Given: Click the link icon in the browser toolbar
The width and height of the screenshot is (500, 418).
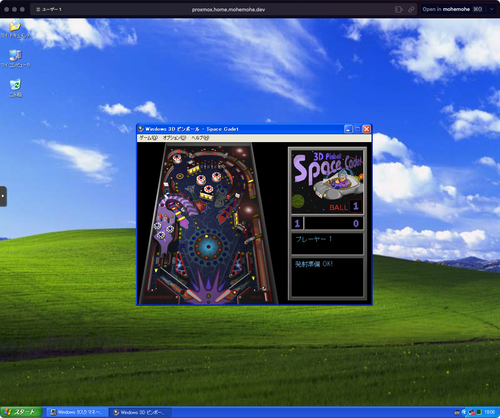Looking at the screenshot, I should pos(411,9).
